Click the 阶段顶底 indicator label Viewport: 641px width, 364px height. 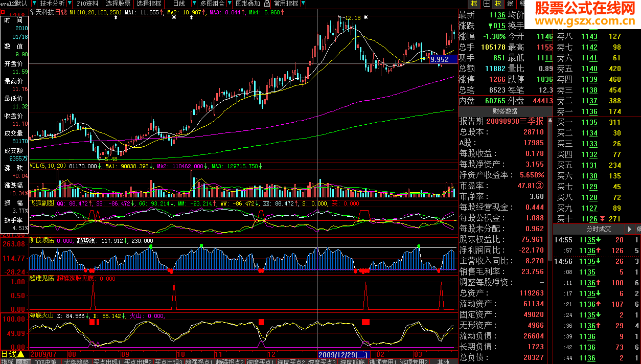pos(42,240)
